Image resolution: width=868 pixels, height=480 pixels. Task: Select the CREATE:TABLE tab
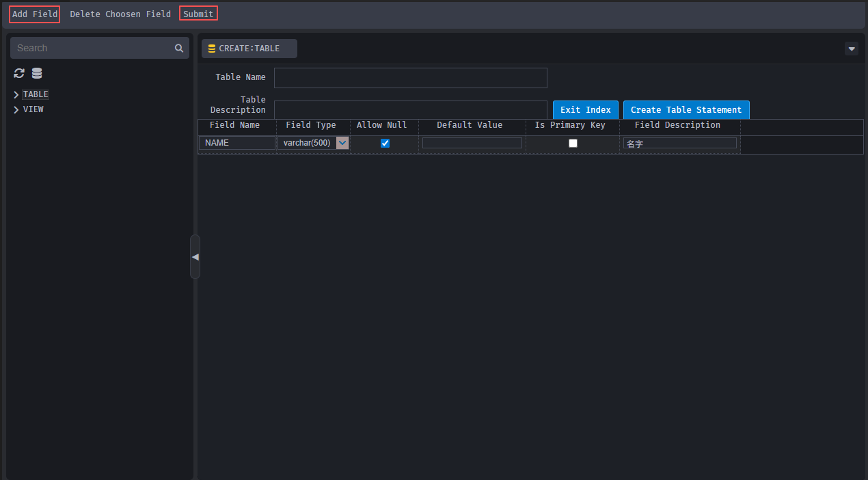249,49
